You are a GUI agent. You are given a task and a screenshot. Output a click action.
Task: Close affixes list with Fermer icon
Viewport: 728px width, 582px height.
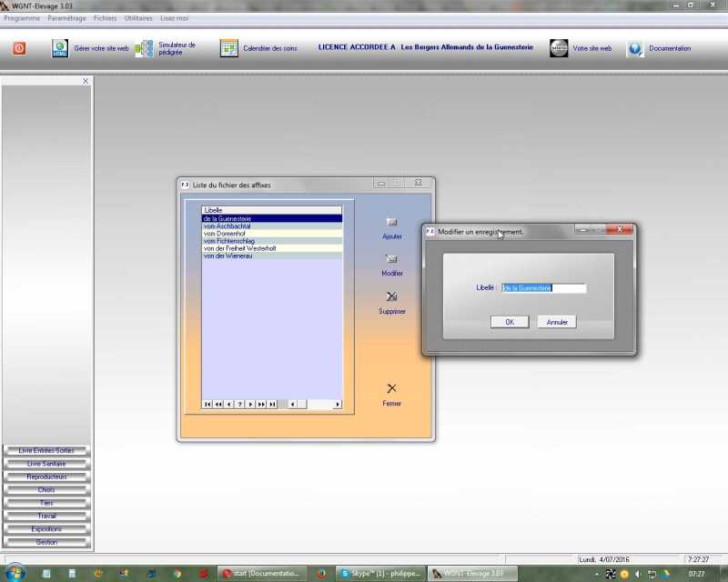[x=391, y=388]
